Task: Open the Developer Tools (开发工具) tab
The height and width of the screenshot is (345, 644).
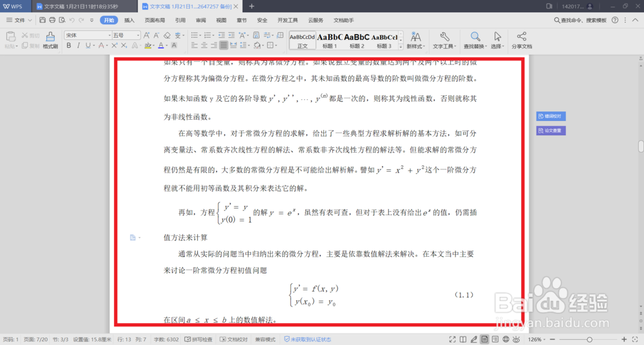Action: tap(287, 20)
